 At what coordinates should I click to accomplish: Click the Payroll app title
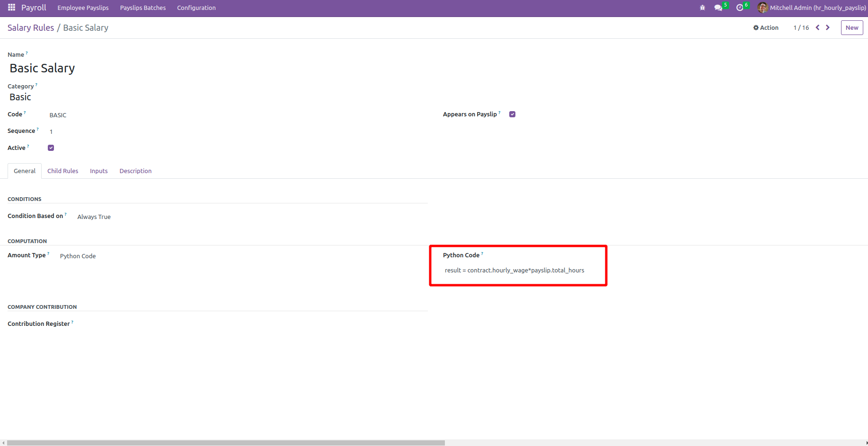click(x=34, y=8)
